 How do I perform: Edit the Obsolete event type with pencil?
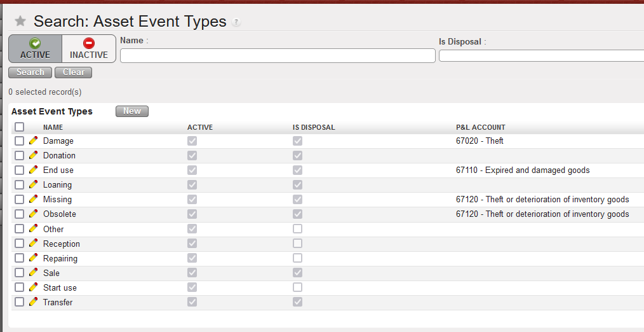point(34,214)
